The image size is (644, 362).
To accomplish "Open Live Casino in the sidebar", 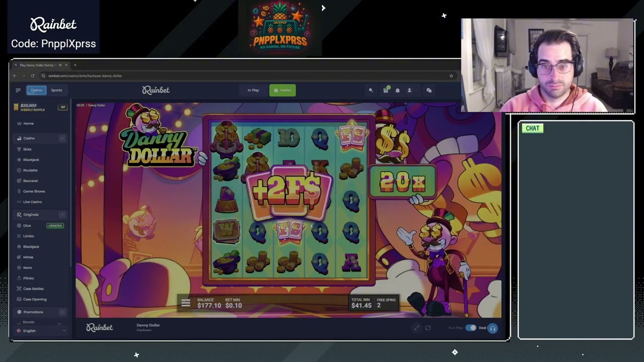I will (32, 202).
